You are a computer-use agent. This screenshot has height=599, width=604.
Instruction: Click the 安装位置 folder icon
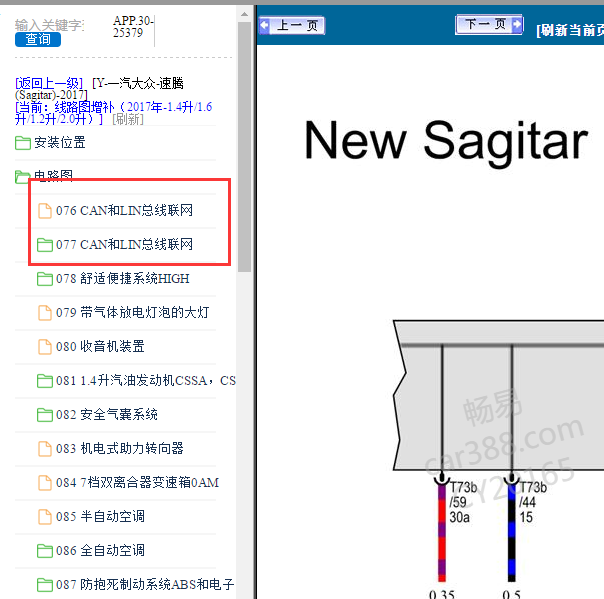click(x=23, y=143)
